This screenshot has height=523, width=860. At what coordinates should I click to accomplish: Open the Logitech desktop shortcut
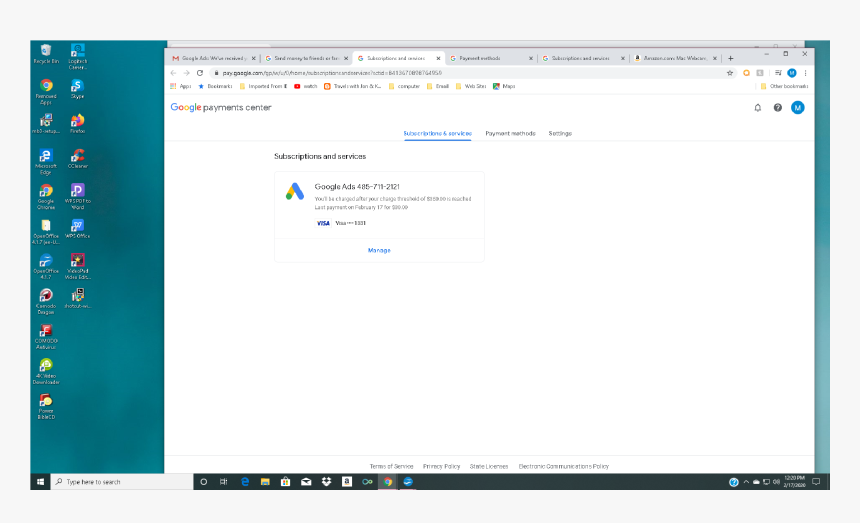pos(77,56)
